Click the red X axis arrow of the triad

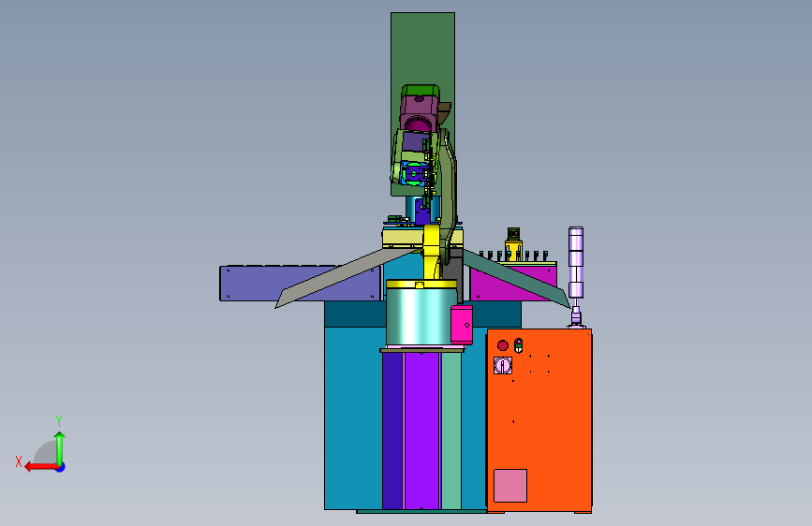41,467
